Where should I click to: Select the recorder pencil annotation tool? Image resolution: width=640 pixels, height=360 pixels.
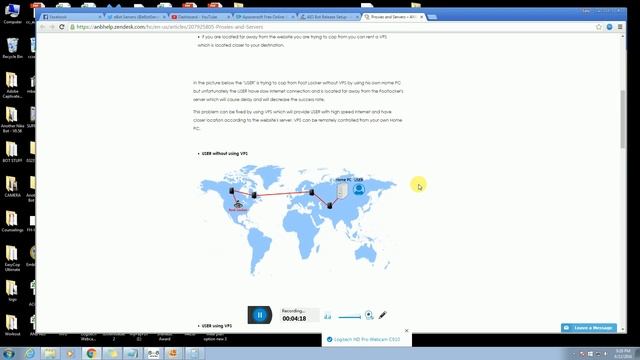(x=382, y=315)
